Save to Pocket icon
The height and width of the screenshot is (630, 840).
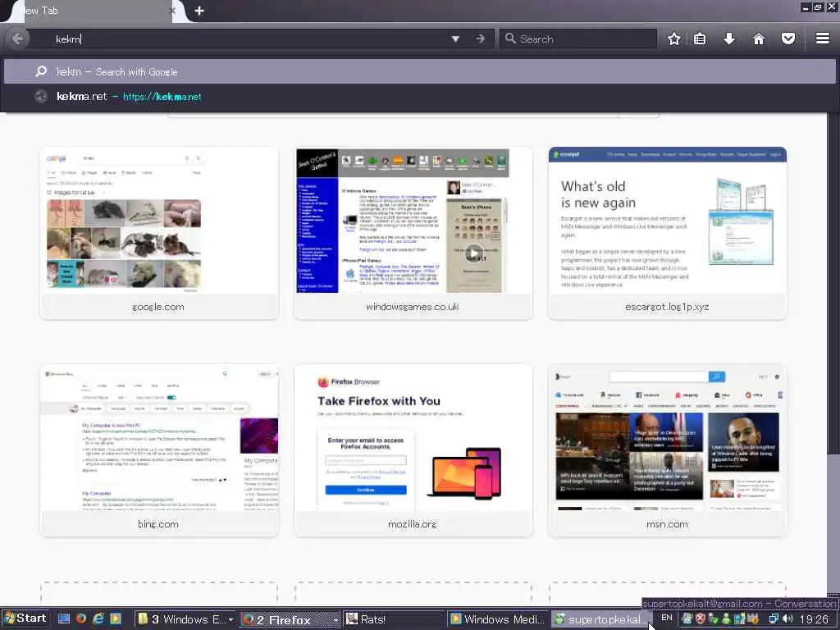click(x=788, y=39)
